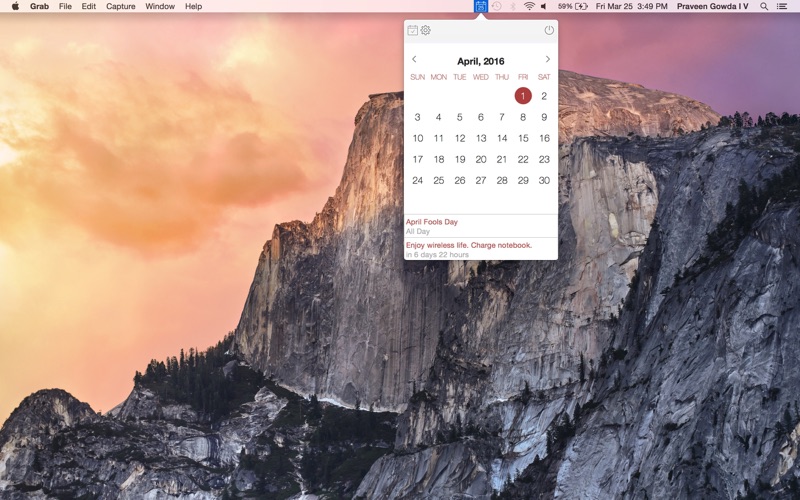The image size is (800, 500).
Task: Open the calendar app icon in popup header
Action: click(412, 30)
